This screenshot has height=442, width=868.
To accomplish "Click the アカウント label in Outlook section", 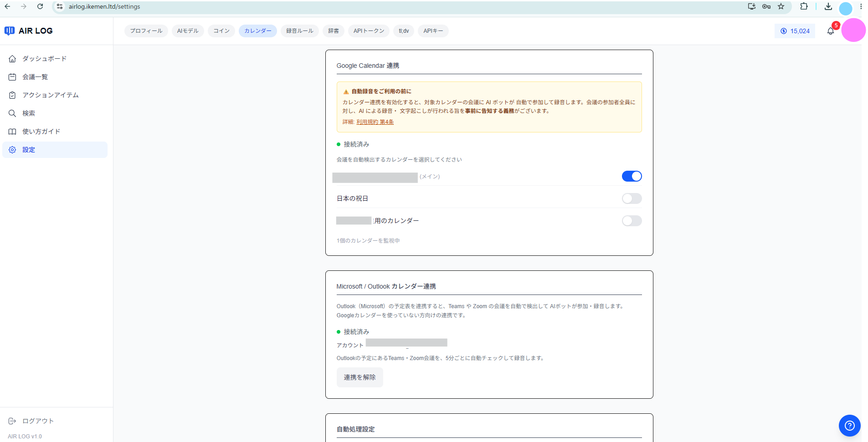I will pyautogui.click(x=350, y=345).
